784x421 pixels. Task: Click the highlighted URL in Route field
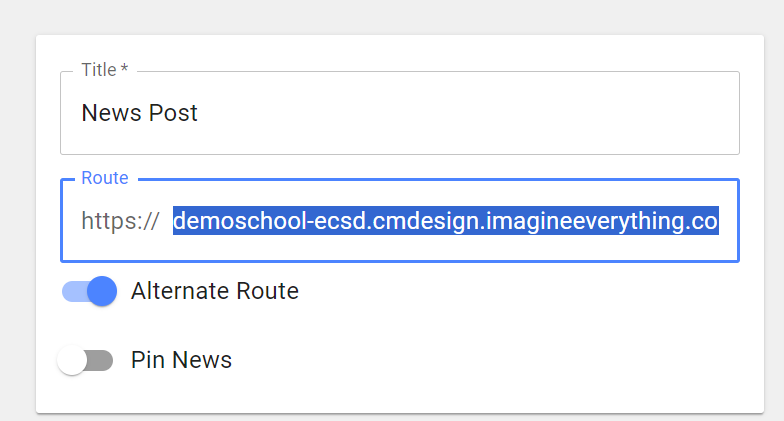tap(445, 221)
